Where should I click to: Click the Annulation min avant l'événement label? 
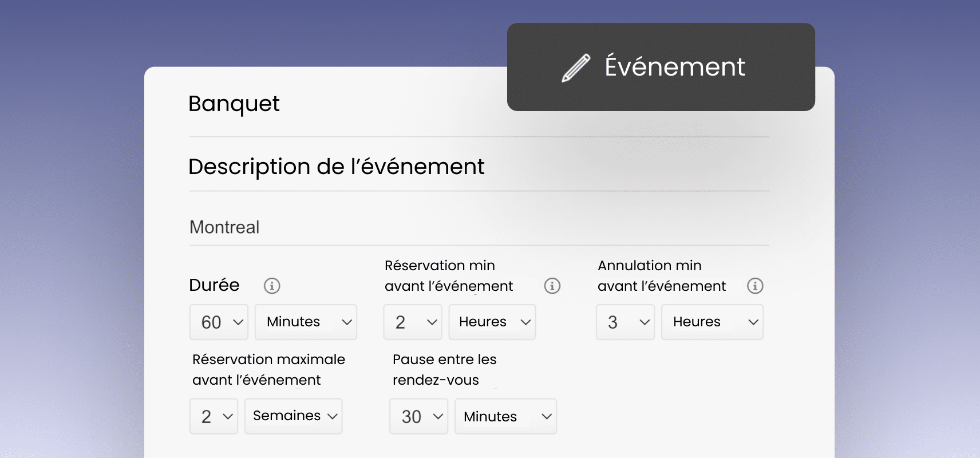(661, 275)
